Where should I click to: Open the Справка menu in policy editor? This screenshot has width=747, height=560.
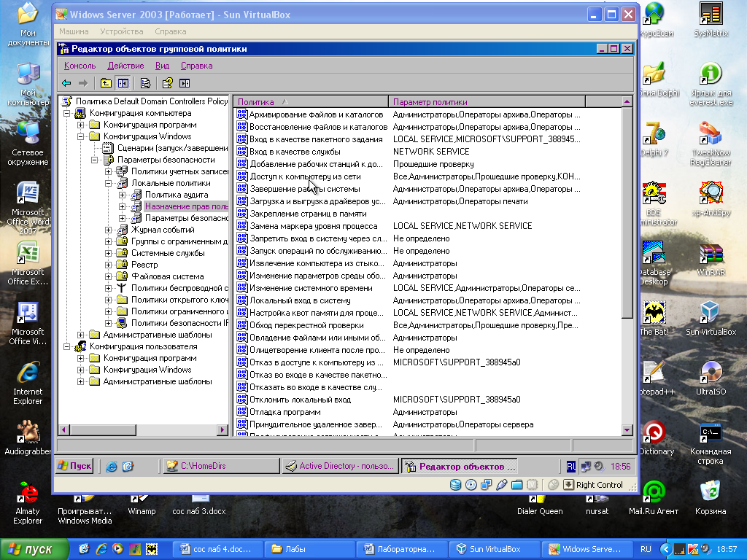[196, 66]
